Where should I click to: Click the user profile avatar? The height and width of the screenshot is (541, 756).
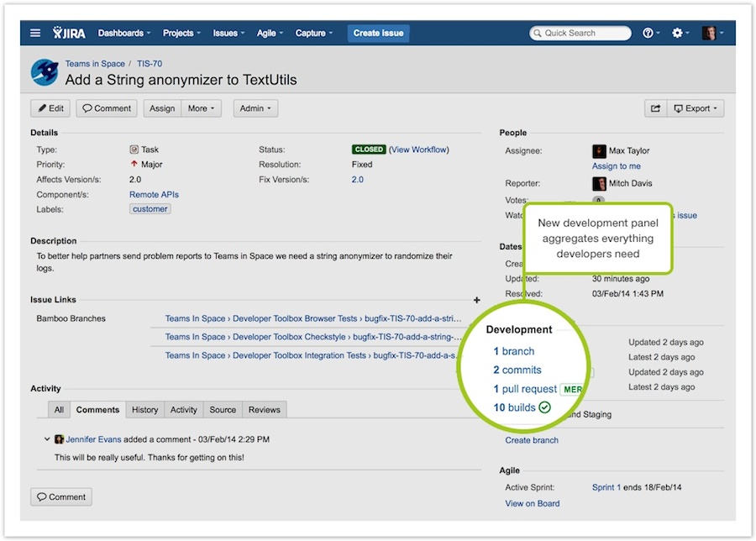point(709,33)
